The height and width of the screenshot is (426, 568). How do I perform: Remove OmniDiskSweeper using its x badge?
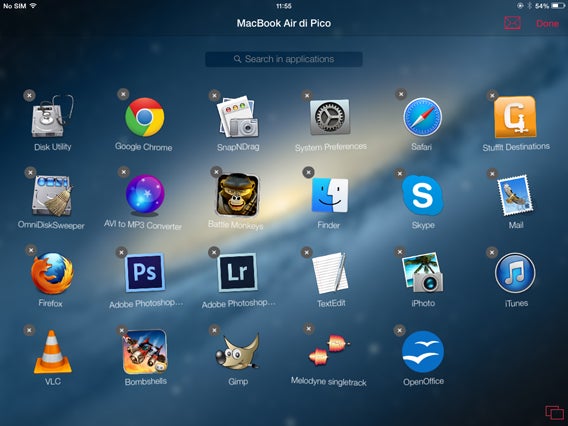pos(30,172)
